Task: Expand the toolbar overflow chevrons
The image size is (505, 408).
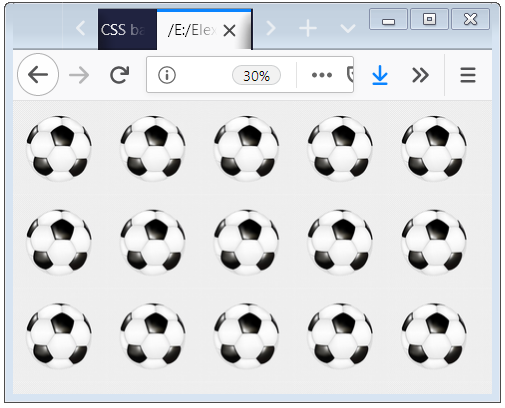Action: click(420, 75)
